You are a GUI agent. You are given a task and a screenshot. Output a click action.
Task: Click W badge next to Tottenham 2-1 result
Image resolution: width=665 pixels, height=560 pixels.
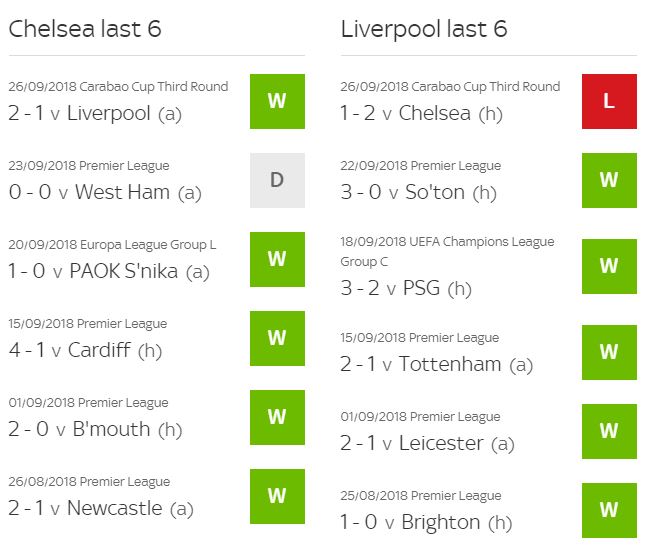pos(609,352)
